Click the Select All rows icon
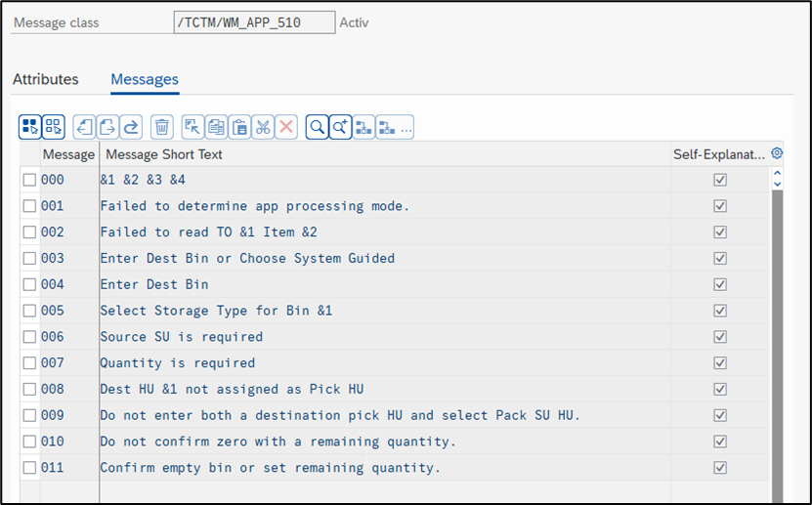Image resolution: width=812 pixels, height=505 pixels. [x=29, y=126]
